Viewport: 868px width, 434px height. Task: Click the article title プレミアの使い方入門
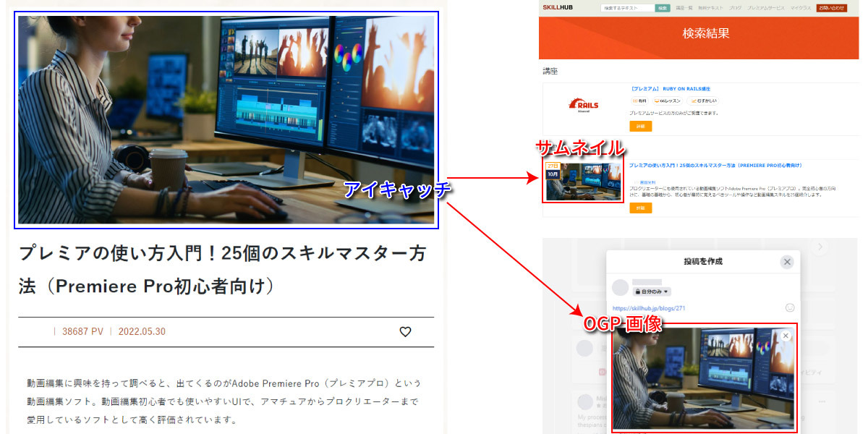222,270
